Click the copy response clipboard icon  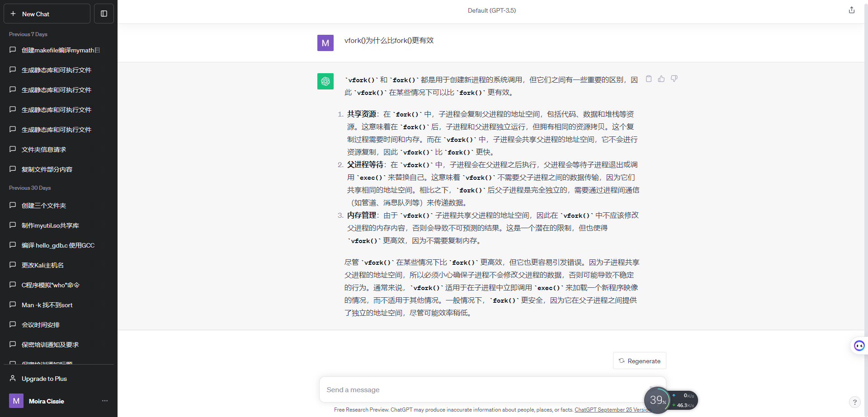[x=649, y=79]
